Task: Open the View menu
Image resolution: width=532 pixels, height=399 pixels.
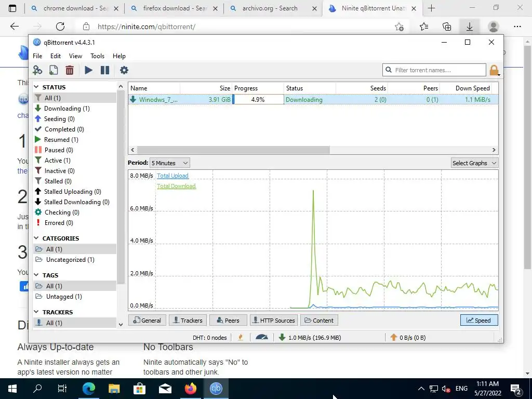Action: [75, 56]
